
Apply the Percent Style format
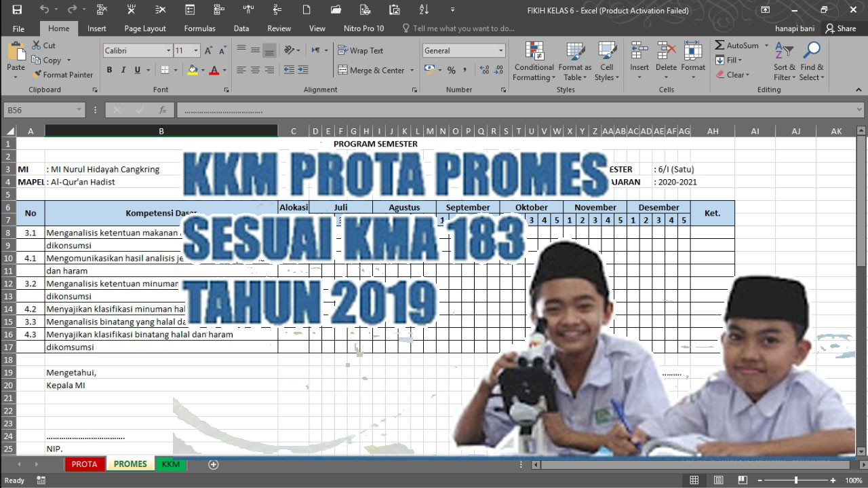coord(450,70)
